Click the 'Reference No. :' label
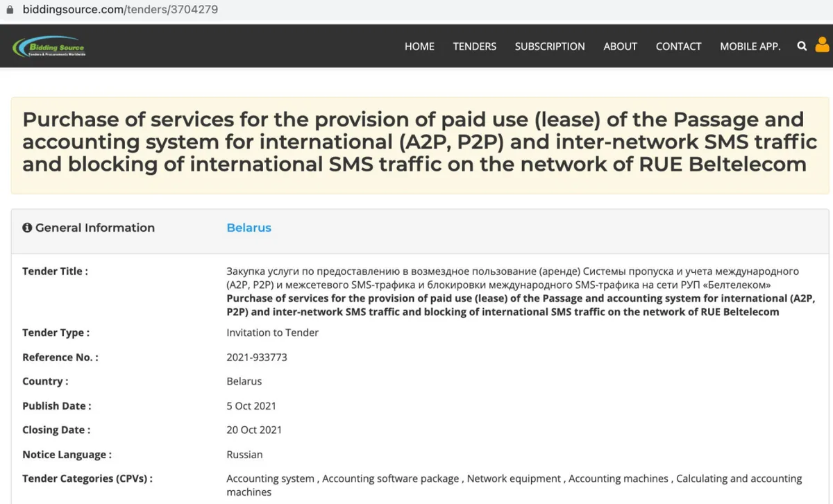This screenshot has width=833, height=504. click(60, 357)
